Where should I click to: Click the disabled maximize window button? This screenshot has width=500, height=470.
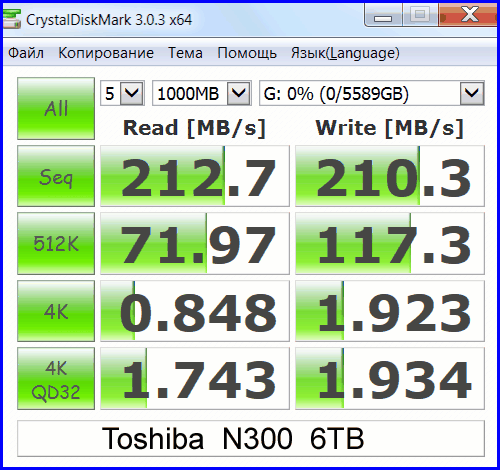pyautogui.click(x=420, y=14)
